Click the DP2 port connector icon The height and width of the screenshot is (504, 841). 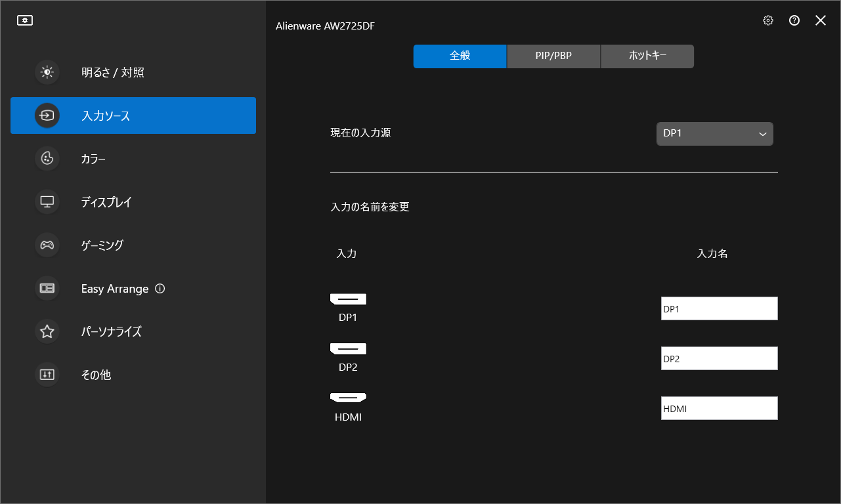pyautogui.click(x=348, y=349)
